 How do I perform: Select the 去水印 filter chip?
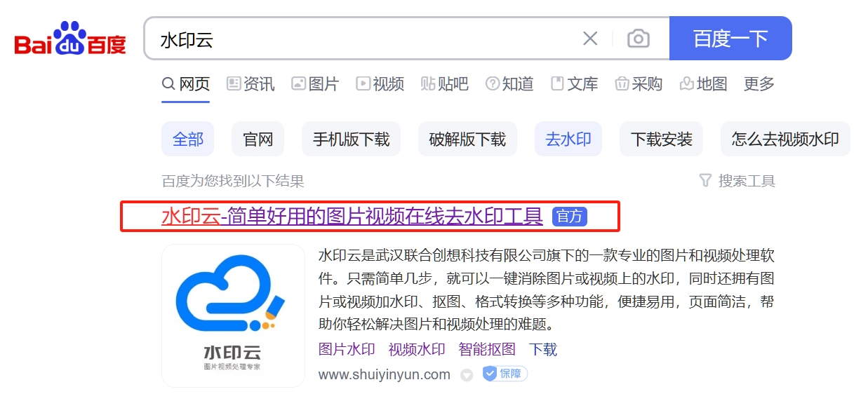pos(568,139)
